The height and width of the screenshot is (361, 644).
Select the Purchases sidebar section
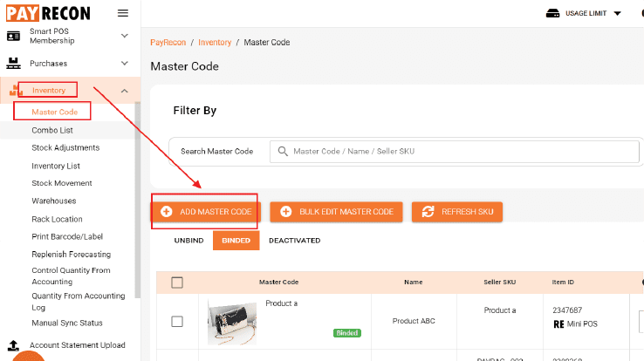tap(49, 63)
